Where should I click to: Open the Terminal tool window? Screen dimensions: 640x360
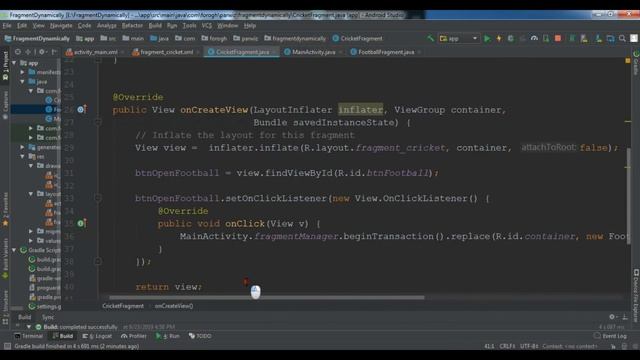pyautogui.click(x=28, y=336)
